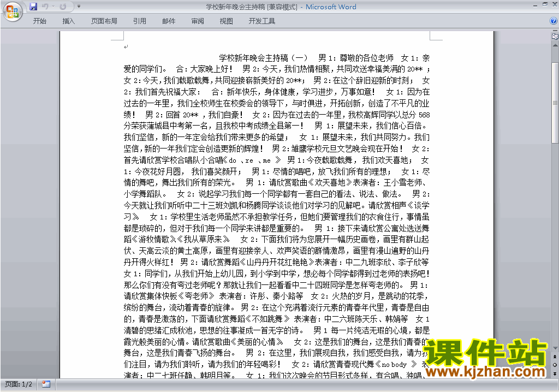The width and height of the screenshot is (559, 392).
Task: Click the split-window handle above the ruler icon
Action: 555,31
